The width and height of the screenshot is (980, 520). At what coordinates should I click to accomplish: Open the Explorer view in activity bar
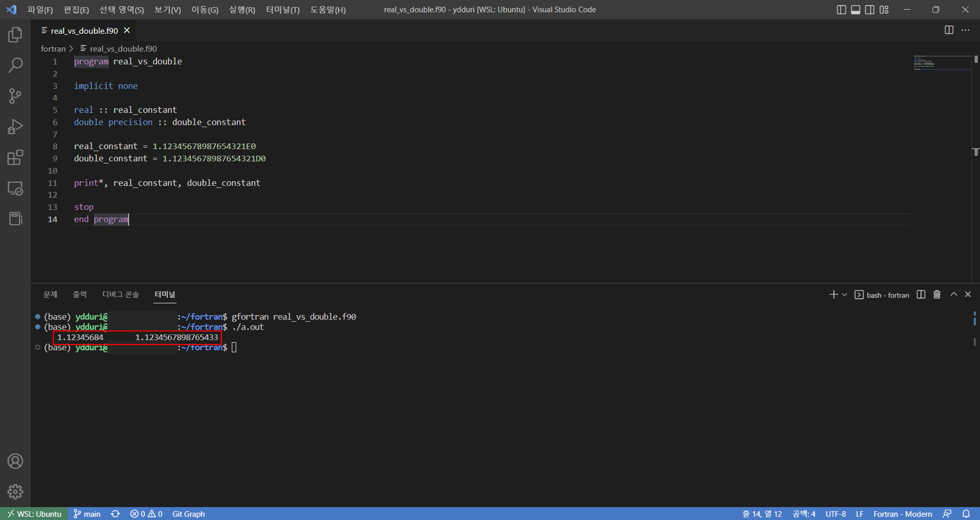point(15,35)
